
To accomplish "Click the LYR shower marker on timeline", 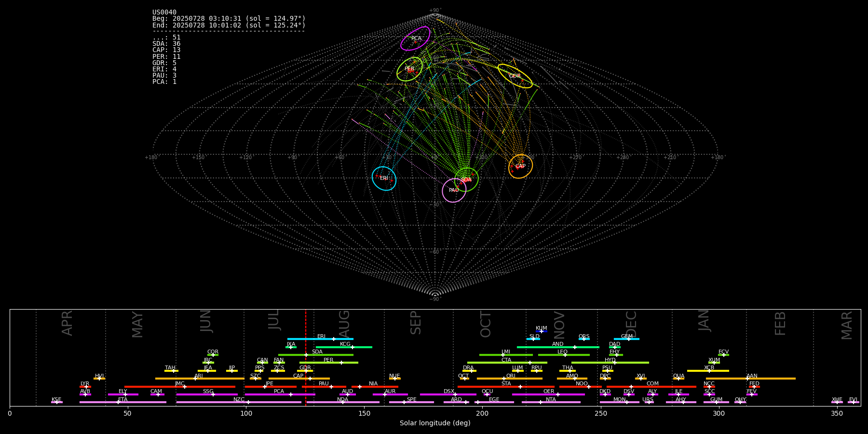I will click(85, 387).
